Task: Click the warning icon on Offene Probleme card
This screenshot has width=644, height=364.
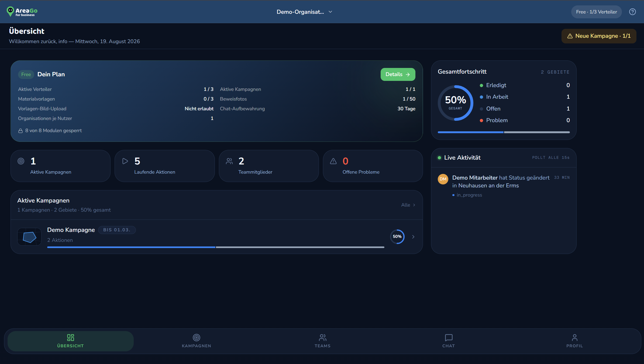Action: [x=333, y=161]
